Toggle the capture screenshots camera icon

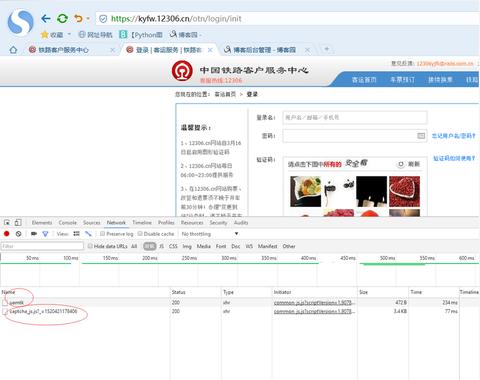click(34, 234)
